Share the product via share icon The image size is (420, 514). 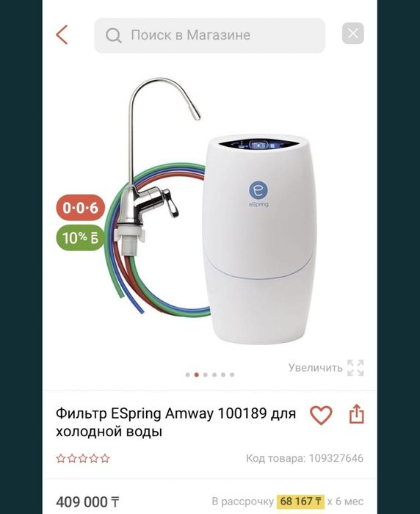(356, 413)
